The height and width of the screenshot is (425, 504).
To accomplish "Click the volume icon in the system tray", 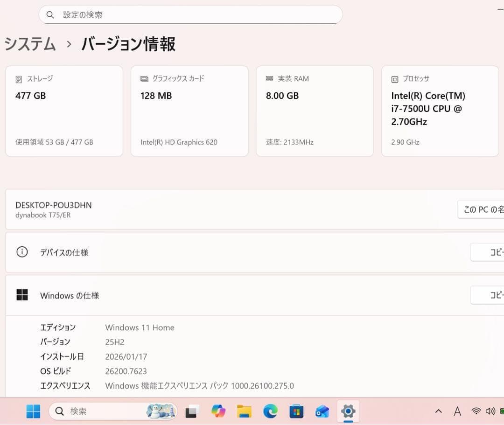I will pyautogui.click(x=490, y=411).
